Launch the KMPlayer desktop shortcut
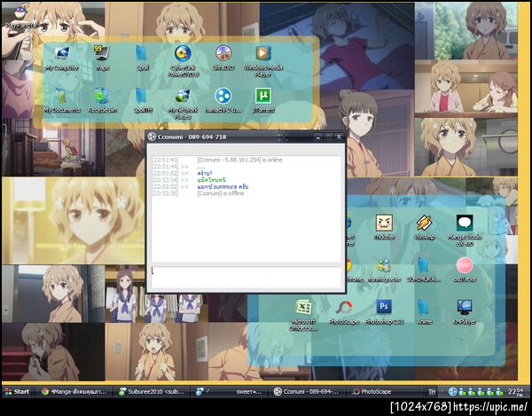 point(465,312)
